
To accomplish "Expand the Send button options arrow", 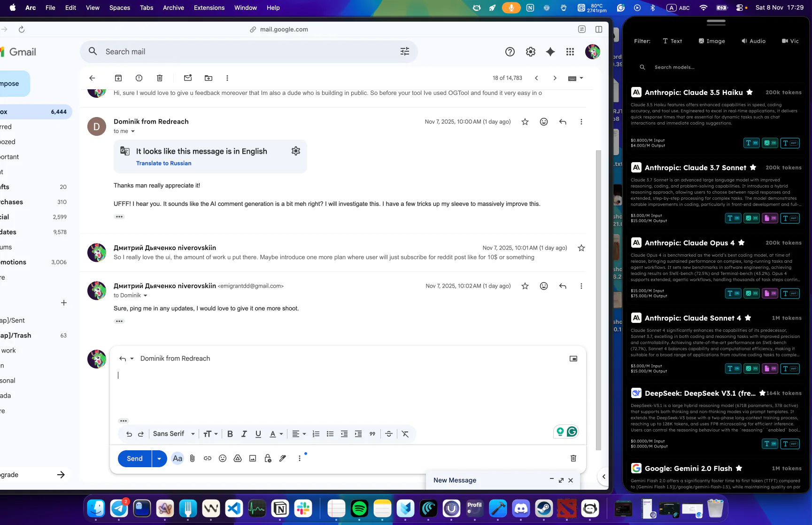I will (x=159, y=458).
